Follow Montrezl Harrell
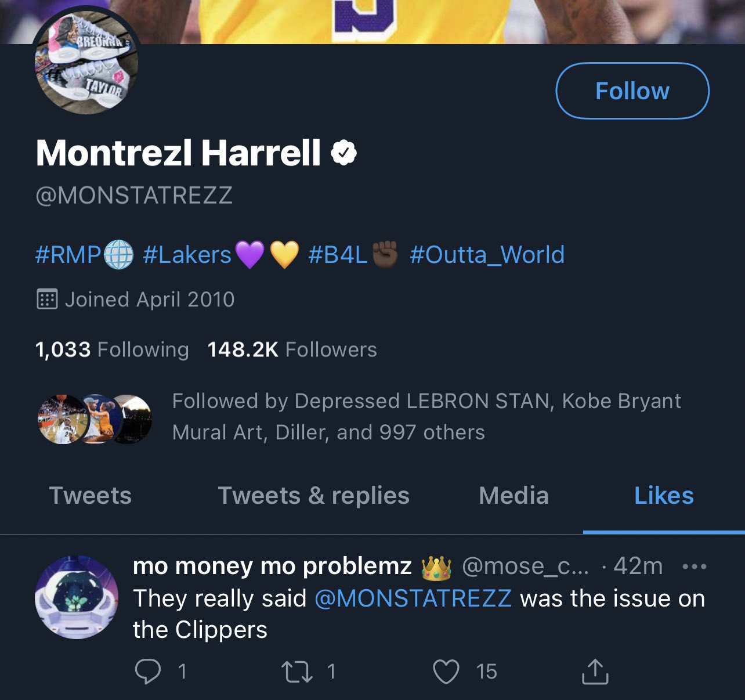 632,91
